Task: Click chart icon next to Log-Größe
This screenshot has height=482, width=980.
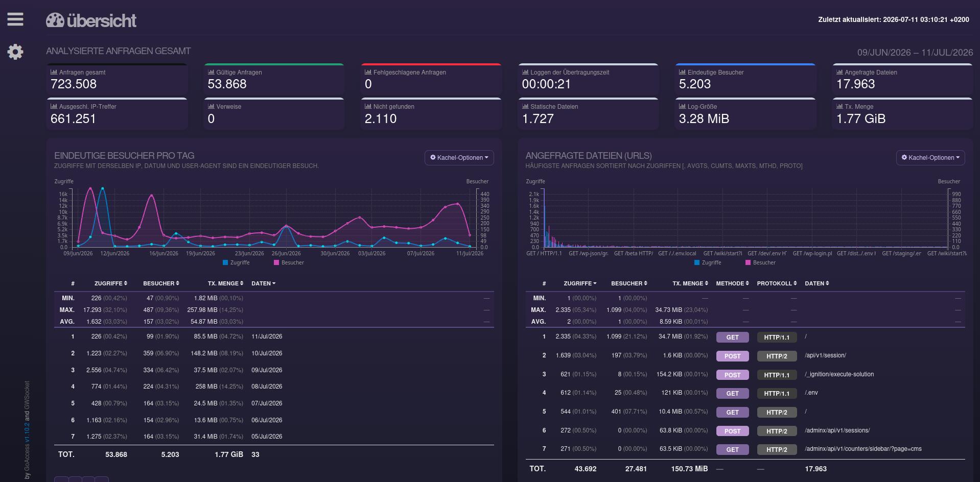Action: 682,106
